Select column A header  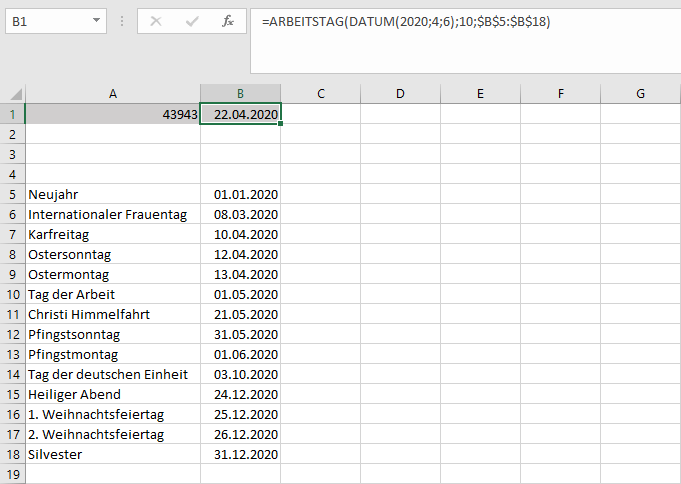113,93
